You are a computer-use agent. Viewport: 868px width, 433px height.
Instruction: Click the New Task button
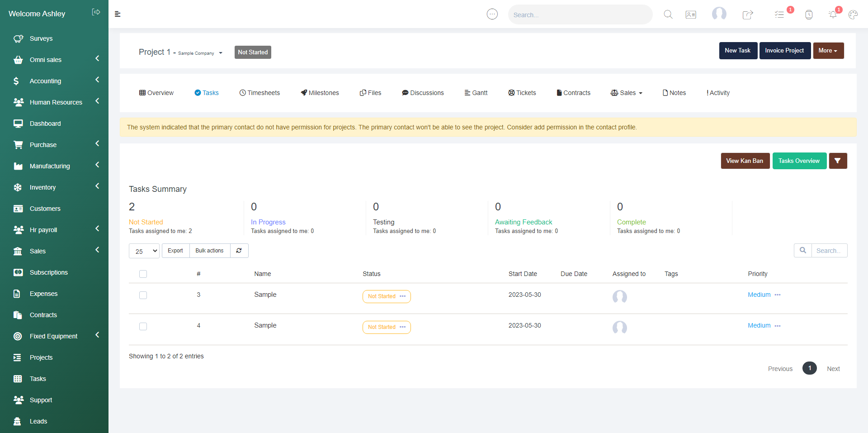738,51
